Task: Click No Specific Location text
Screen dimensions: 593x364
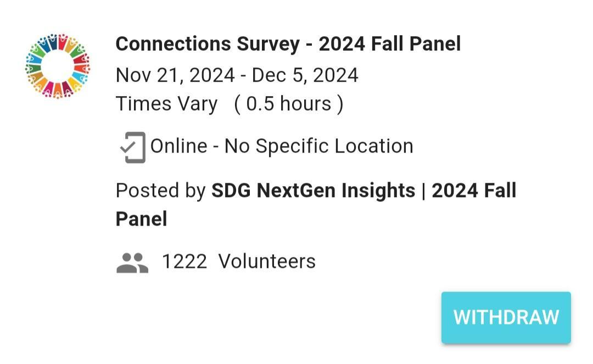Action: point(318,146)
